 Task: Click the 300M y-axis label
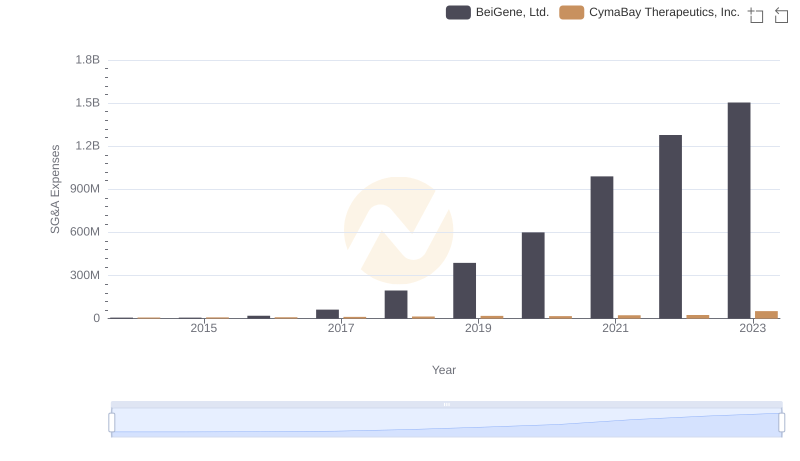(x=85, y=275)
